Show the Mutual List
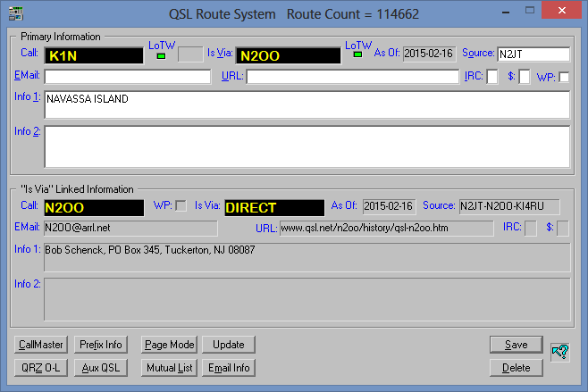588x392 pixels. (x=170, y=368)
